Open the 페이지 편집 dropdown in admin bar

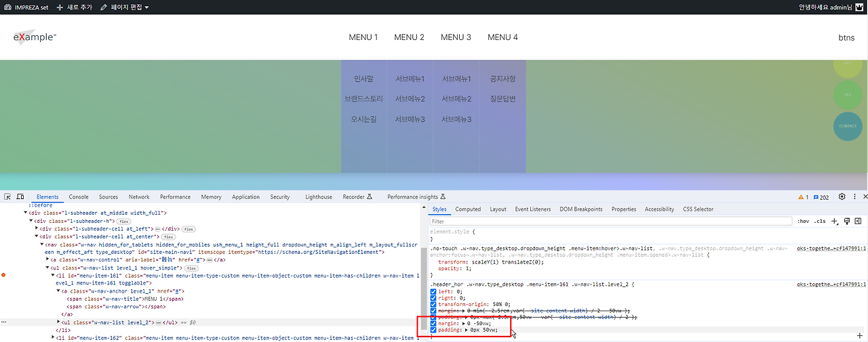click(125, 7)
